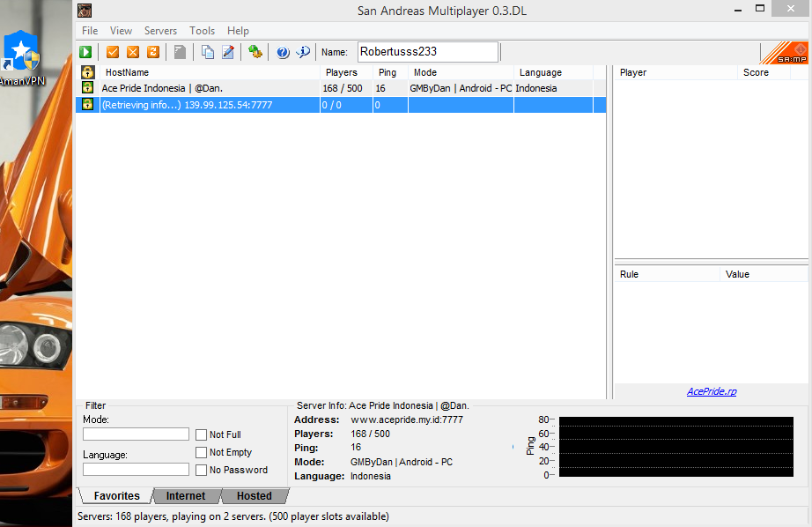
Task: Click the Player column header
Action: coord(675,72)
